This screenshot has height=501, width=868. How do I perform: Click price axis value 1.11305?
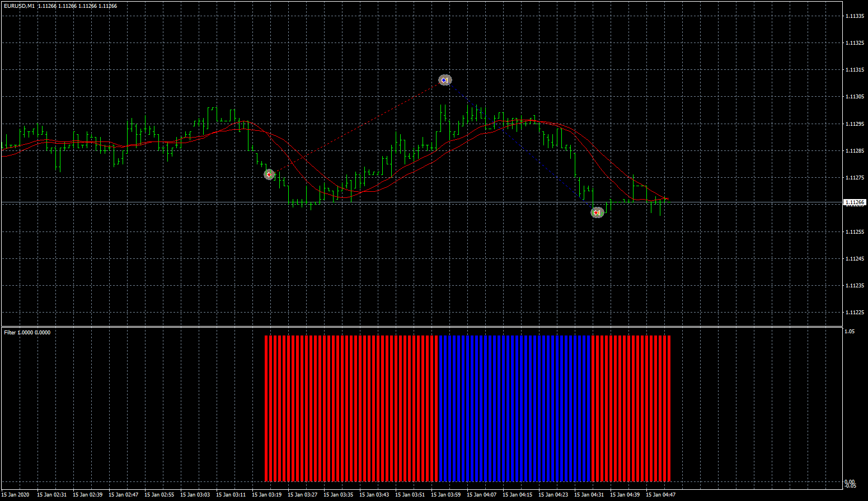pyautogui.click(x=854, y=97)
